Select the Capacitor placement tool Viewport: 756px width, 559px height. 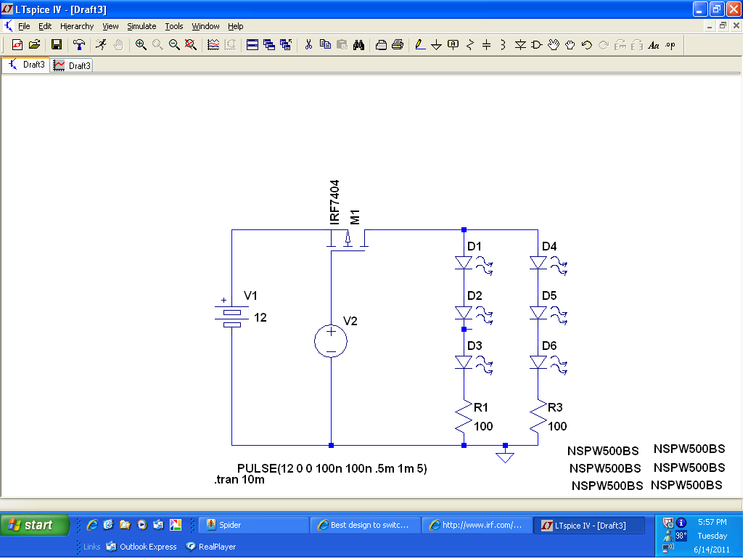click(x=487, y=45)
